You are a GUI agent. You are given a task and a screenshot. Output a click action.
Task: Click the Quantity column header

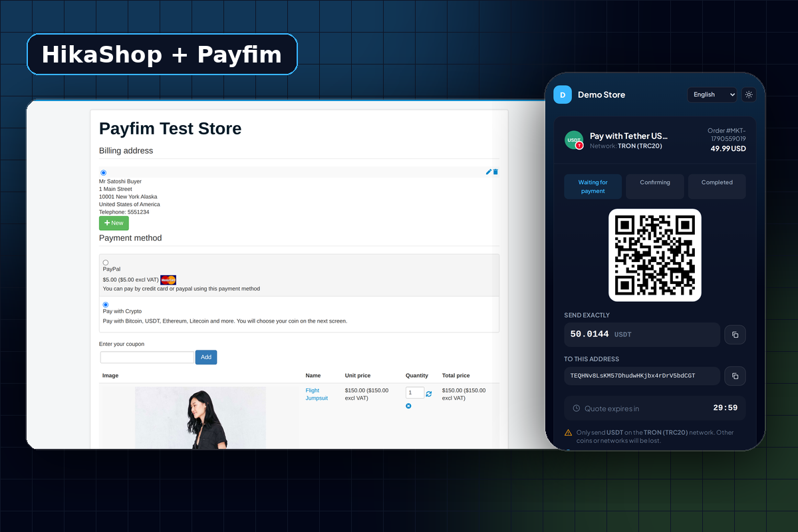click(417, 376)
